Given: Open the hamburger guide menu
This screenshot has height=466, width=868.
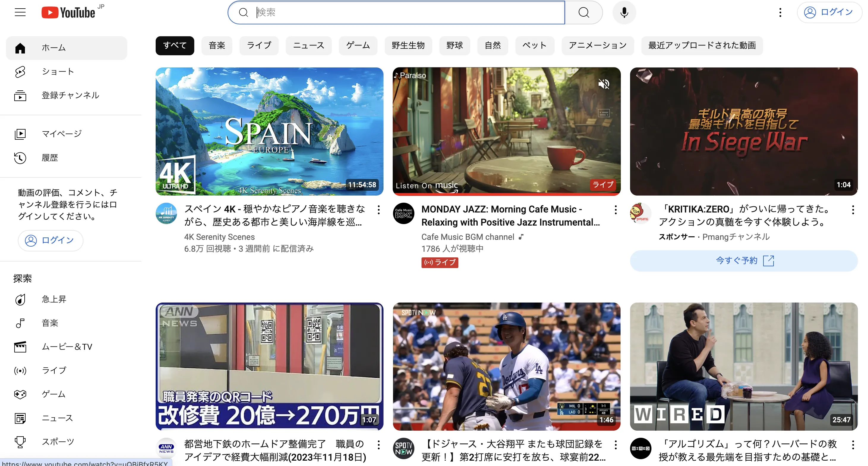Looking at the screenshot, I should [20, 12].
